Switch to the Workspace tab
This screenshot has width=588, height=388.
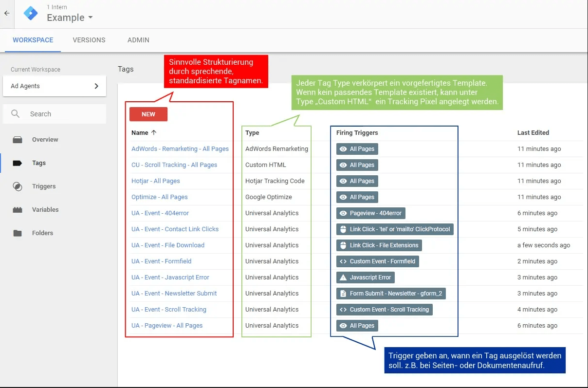point(33,40)
